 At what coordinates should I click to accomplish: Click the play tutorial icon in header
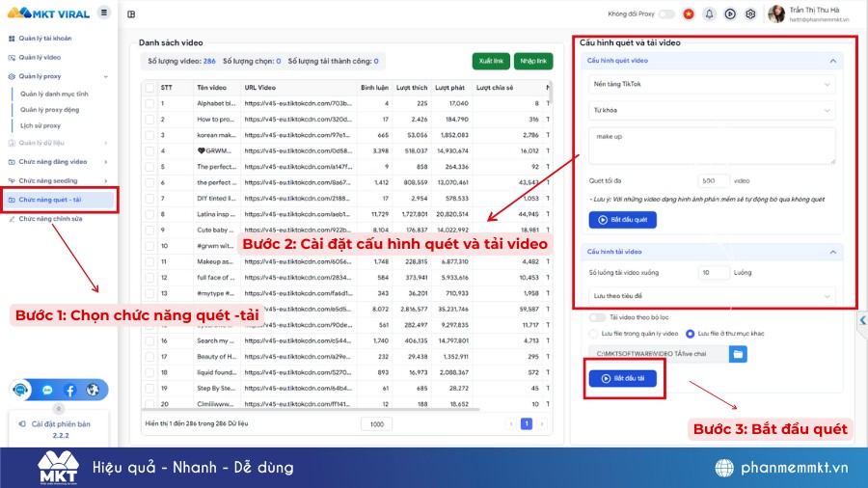(x=730, y=14)
